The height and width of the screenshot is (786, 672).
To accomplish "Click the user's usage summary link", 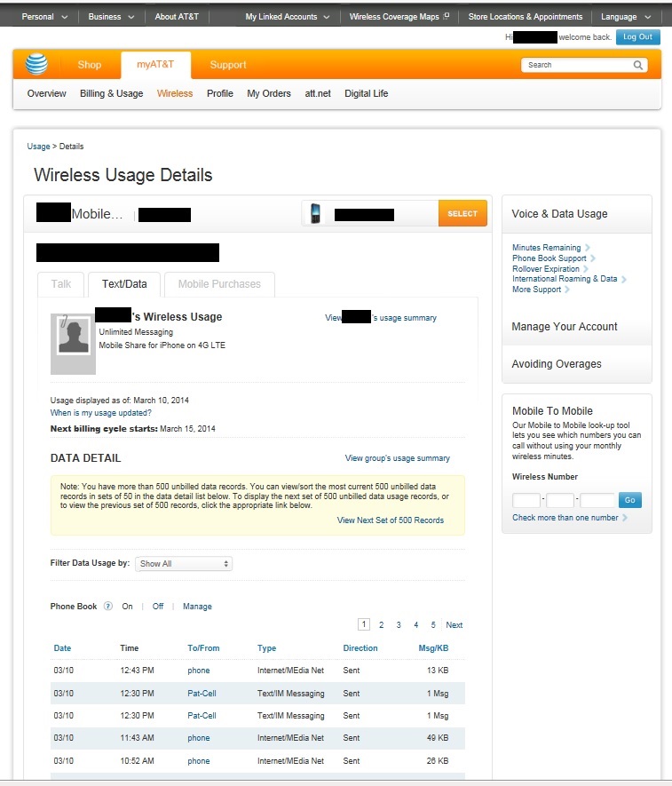I will [x=381, y=318].
